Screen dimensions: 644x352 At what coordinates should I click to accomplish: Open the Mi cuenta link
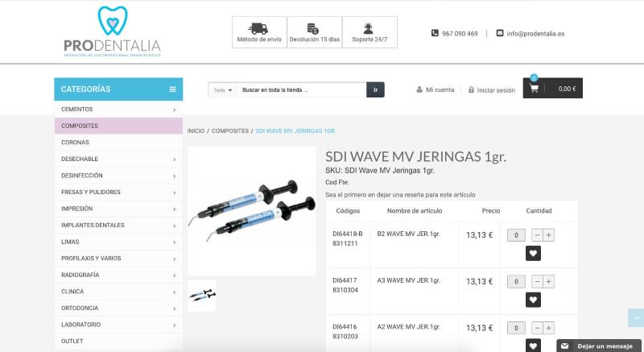[x=440, y=89]
